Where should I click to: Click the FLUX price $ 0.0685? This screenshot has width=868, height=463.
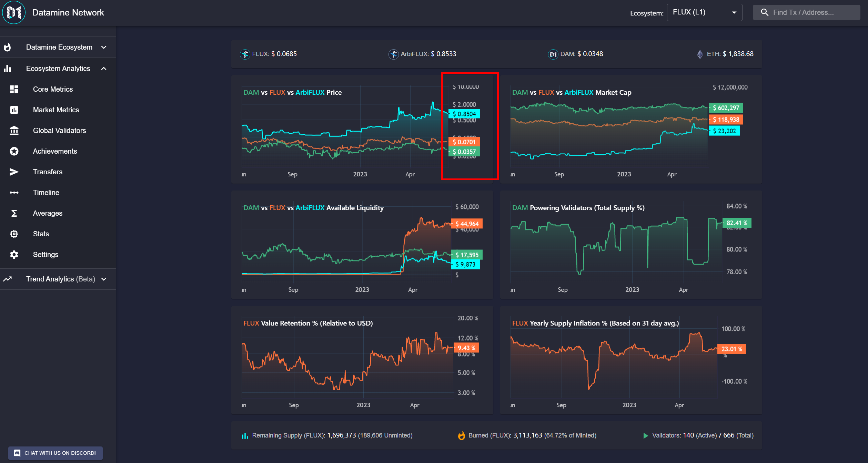tap(284, 54)
